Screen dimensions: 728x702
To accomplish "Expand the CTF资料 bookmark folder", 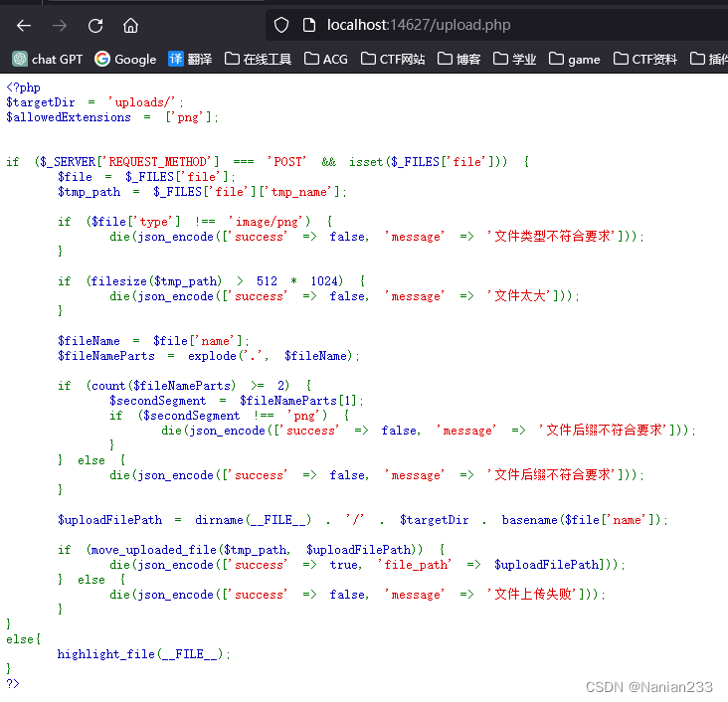I will (x=644, y=59).
